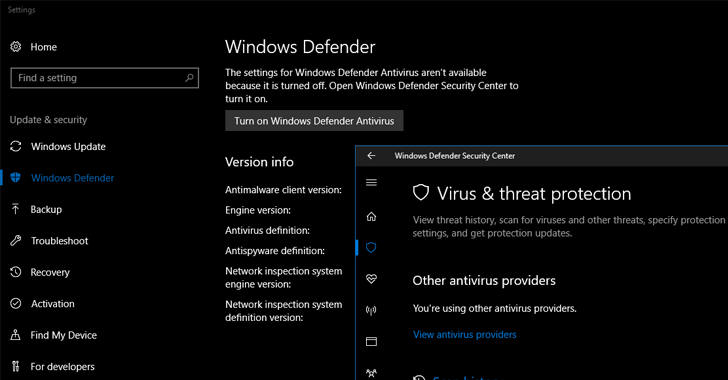Open the View antivirus providers link
This screenshot has height=380, width=728.
click(464, 334)
